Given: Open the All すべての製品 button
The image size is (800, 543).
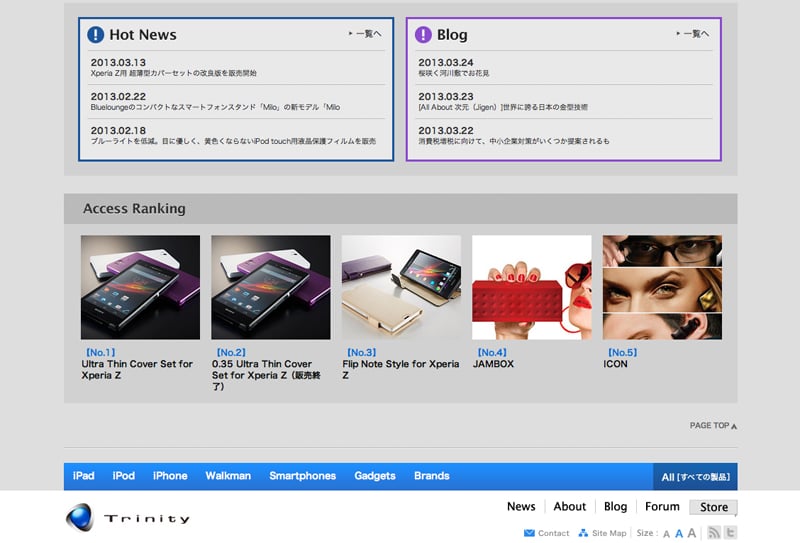Looking at the screenshot, I should pos(695,477).
